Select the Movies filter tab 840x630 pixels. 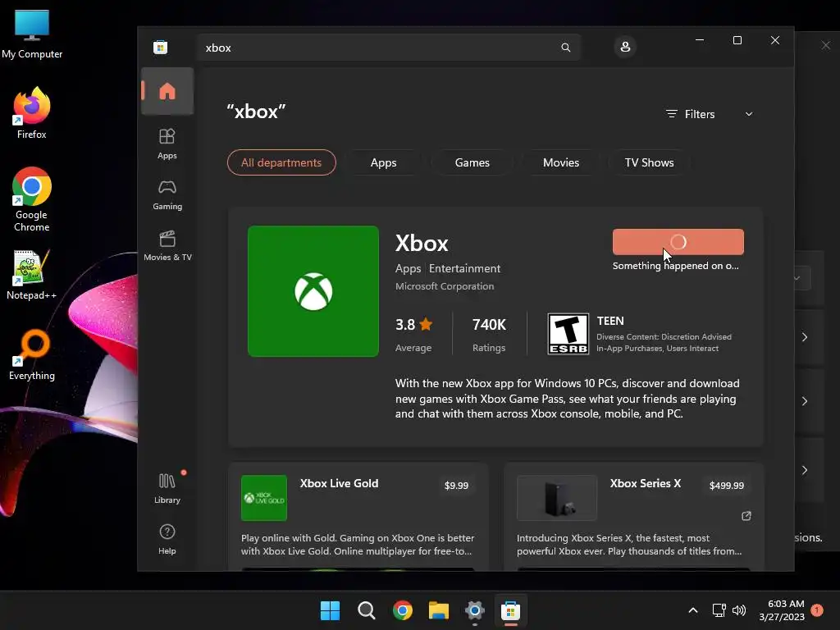[561, 162]
